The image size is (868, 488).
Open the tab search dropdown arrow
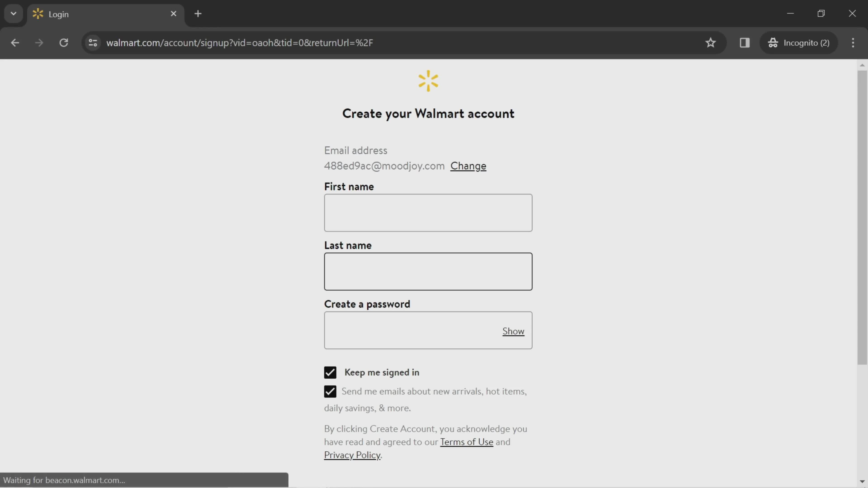click(x=14, y=14)
